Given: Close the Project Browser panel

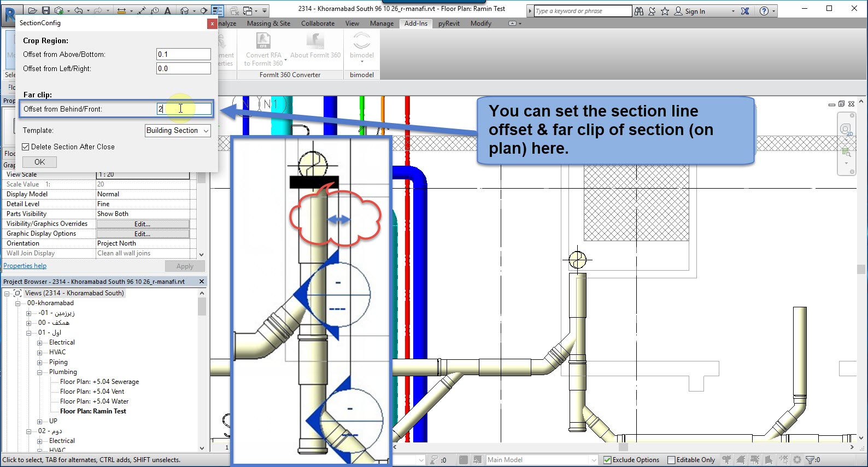Looking at the screenshot, I should [202, 282].
